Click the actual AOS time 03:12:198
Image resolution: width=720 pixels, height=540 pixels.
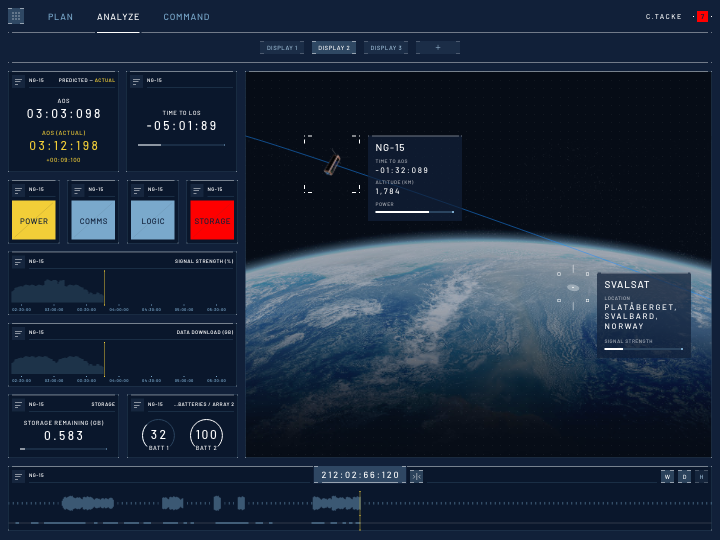pos(64,146)
